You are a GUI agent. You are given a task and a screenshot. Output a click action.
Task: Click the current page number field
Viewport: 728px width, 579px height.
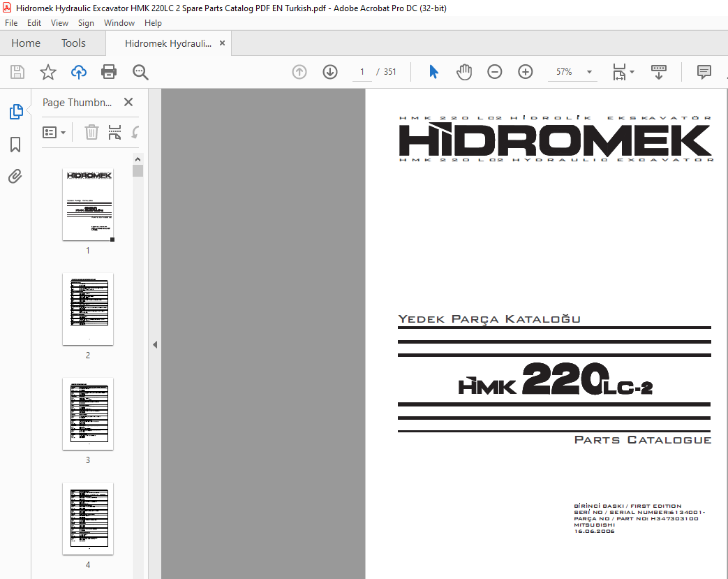[x=362, y=72]
